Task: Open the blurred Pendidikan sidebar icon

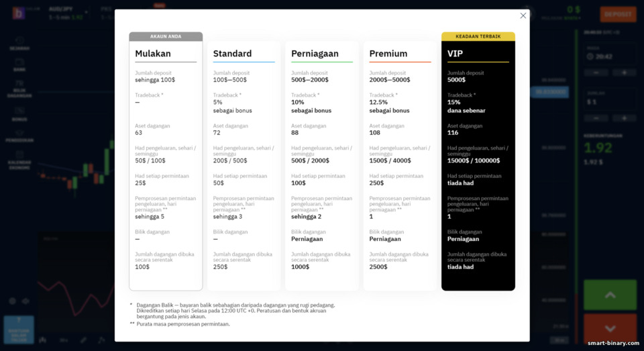Action: coord(19,136)
